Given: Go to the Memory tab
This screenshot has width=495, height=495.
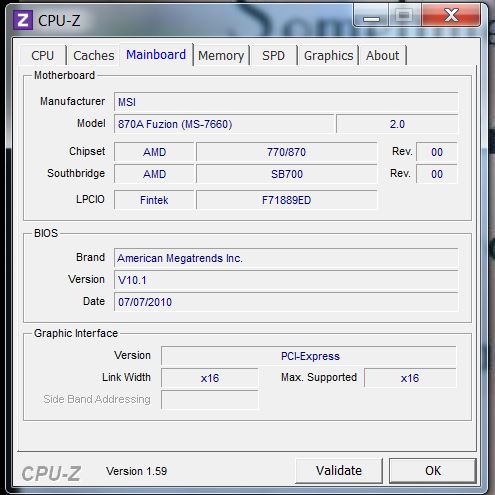Looking at the screenshot, I should click(221, 55).
